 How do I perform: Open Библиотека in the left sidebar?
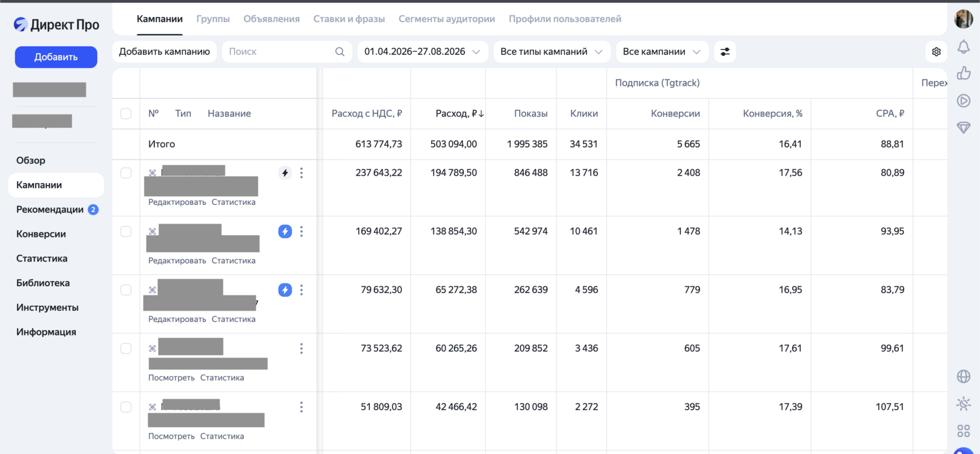[x=43, y=282]
